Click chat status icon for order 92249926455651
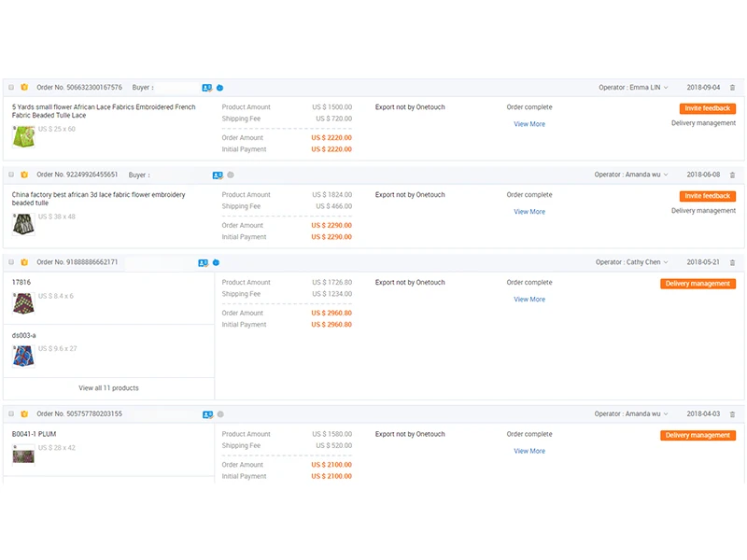The width and height of the screenshot is (747, 560). (x=231, y=175)
